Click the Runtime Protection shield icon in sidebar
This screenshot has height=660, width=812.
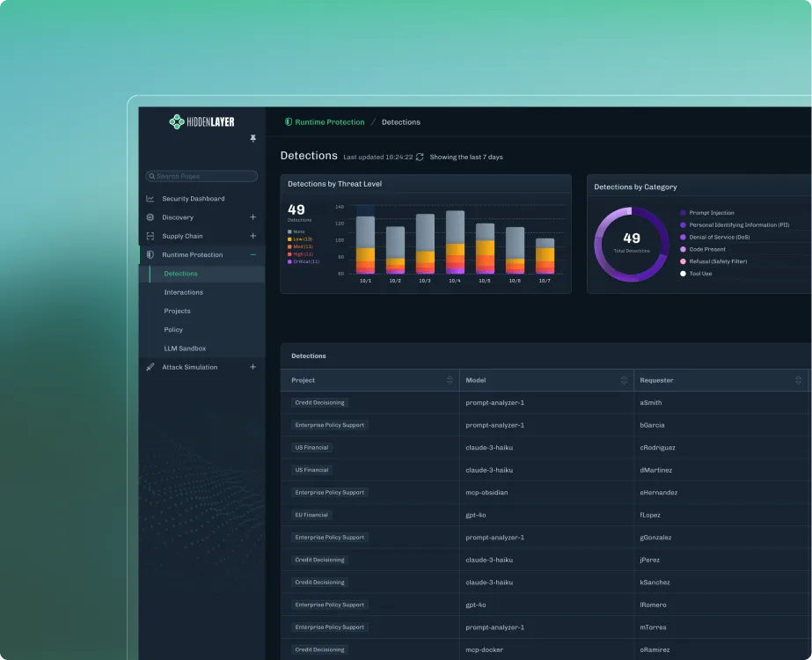150,254
